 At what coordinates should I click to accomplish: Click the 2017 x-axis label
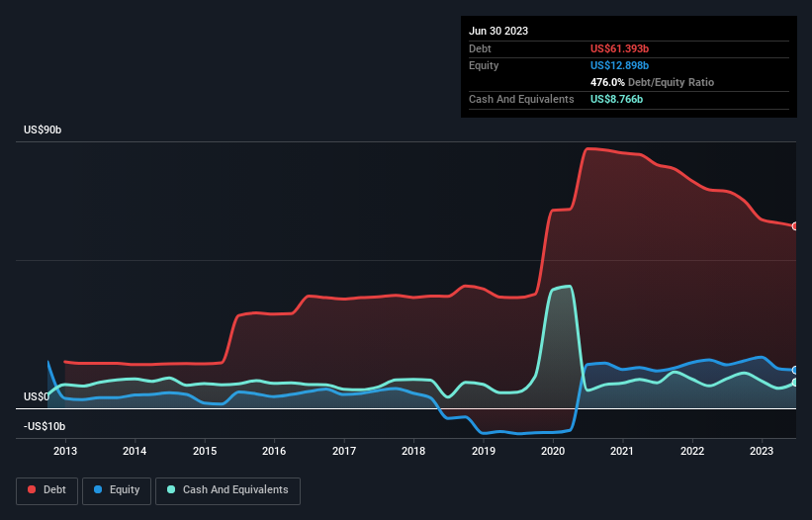(344, 451)
